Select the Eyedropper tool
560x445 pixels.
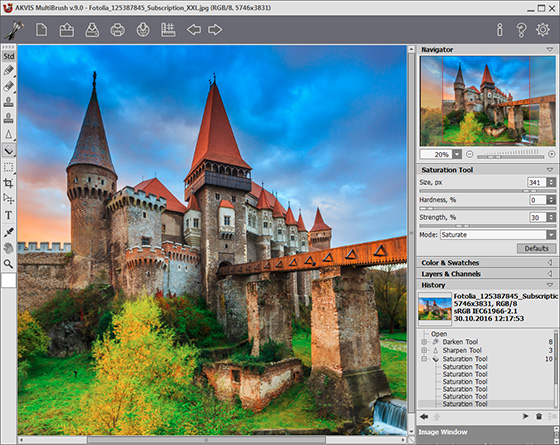point(9,232)
